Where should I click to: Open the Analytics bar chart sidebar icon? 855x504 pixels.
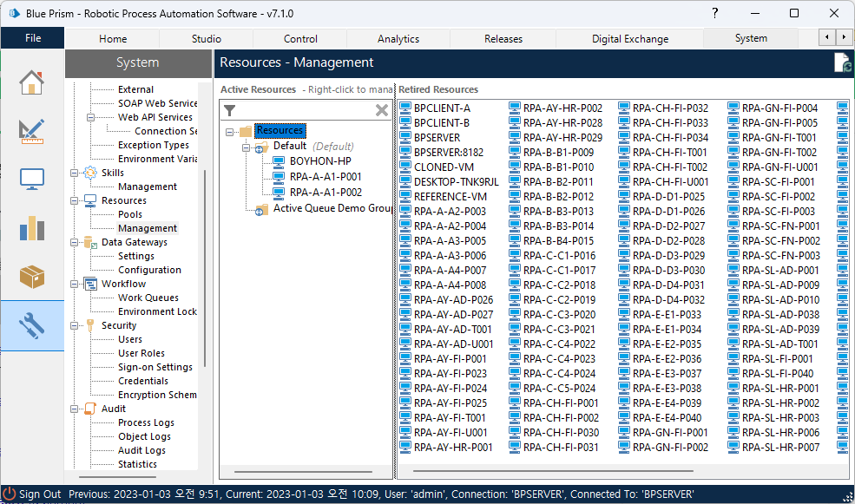click(x=31, y=228)
